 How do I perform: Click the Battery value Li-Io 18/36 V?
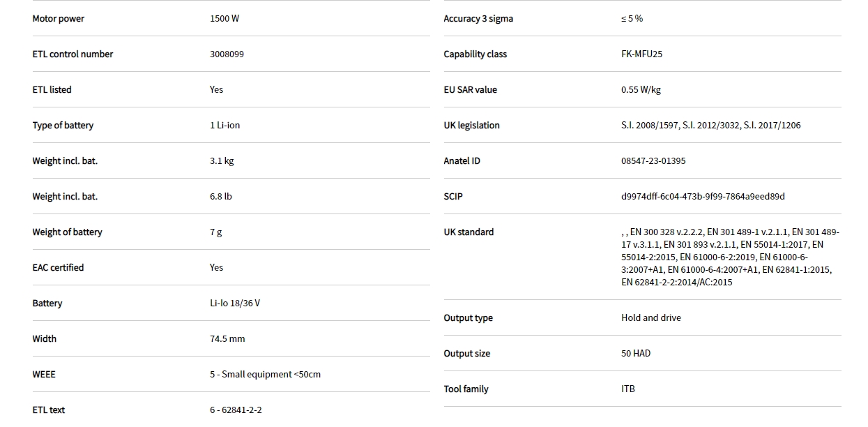(x=234, y=304)
